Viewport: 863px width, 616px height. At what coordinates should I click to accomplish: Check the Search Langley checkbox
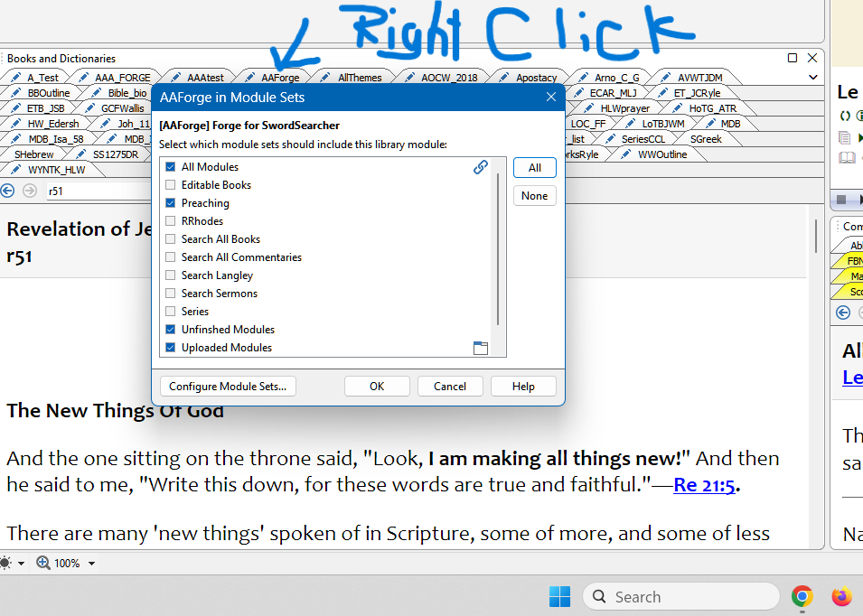coord(171,275)
